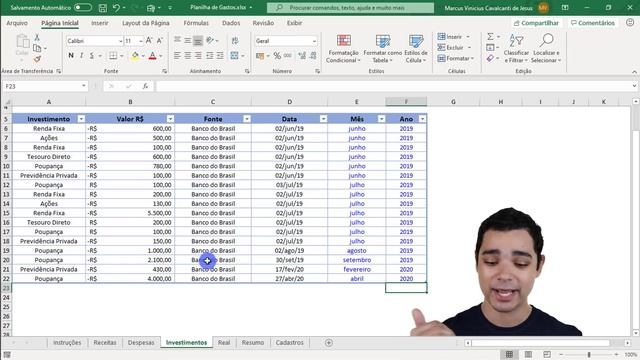This screenshot has height=360, width=640.
Task: Click the formula bar input area
Action: pyautogui.click(x=393, y=86)
